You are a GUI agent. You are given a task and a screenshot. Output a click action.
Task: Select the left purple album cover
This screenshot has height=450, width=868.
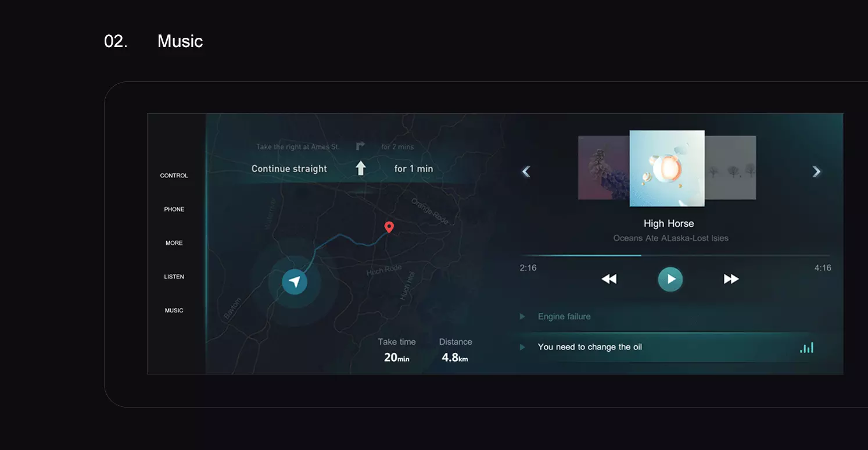click(604, 167)
